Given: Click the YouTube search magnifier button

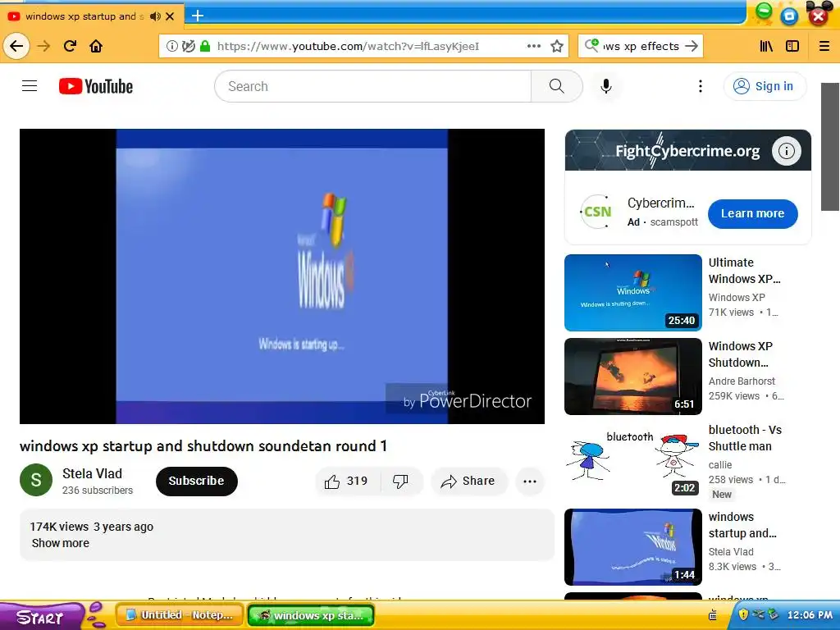Looking at the screenshot, I should click(557, 86).
